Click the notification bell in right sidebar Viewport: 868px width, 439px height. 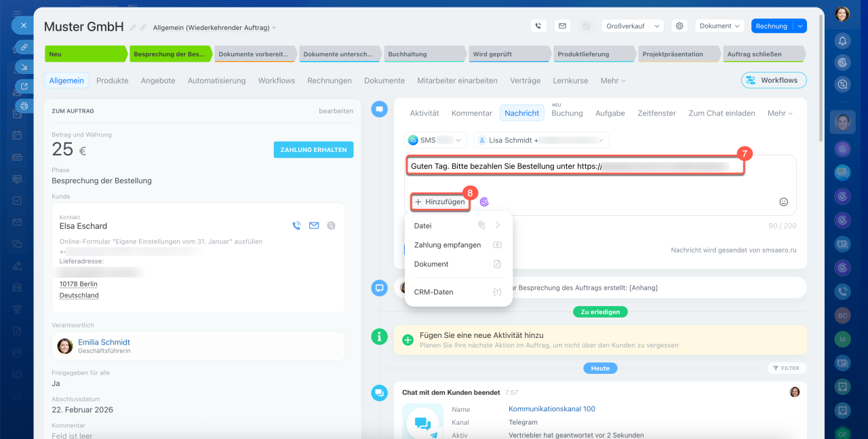coord(842,41)
